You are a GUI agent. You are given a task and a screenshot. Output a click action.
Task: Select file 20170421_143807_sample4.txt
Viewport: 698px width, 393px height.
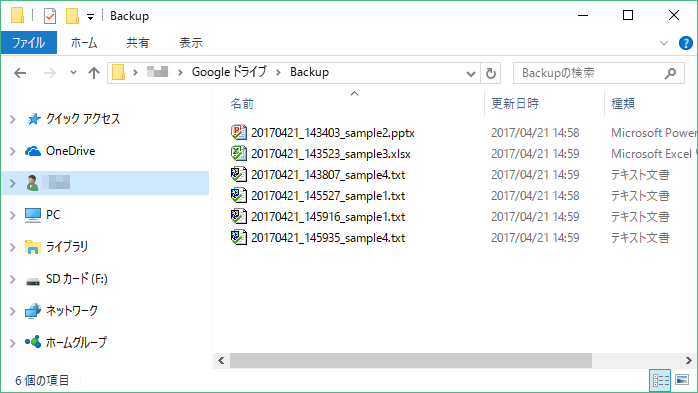pos(328,175)
